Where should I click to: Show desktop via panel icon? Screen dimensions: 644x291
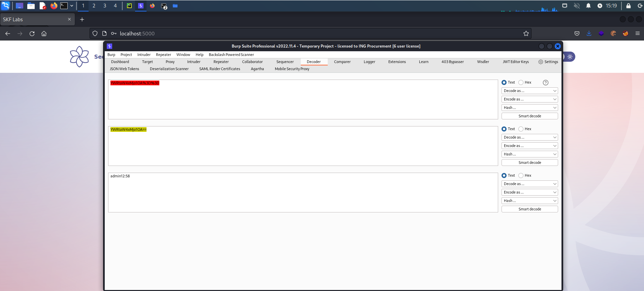tap(20, 6)
